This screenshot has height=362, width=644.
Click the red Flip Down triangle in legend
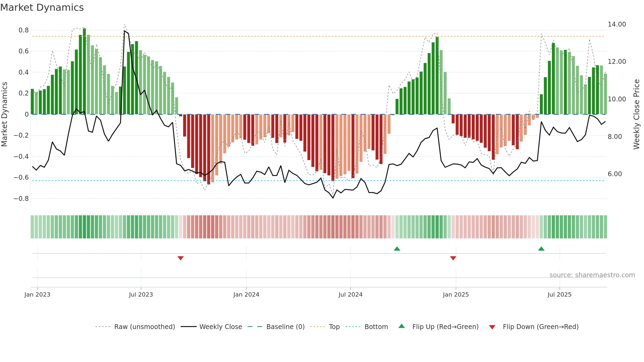(492, 327)
